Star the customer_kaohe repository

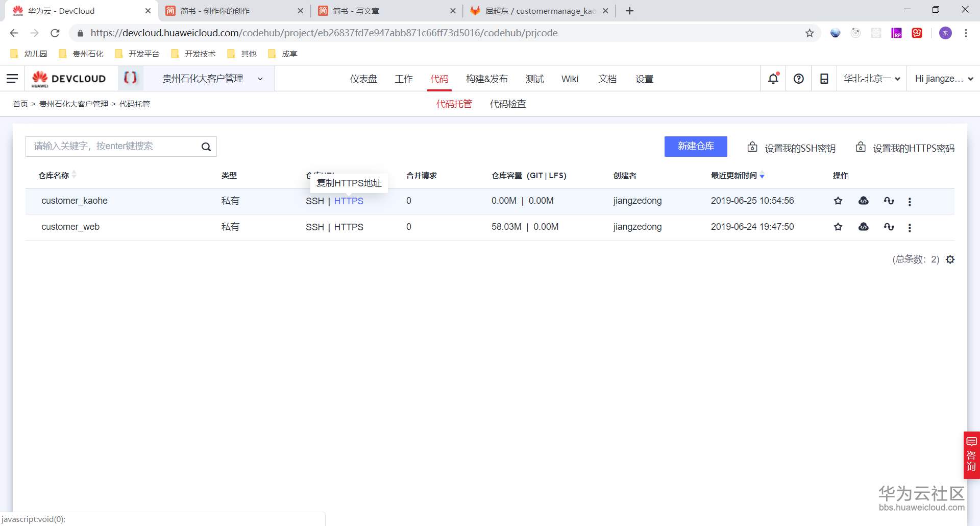[x=838, y=201]
